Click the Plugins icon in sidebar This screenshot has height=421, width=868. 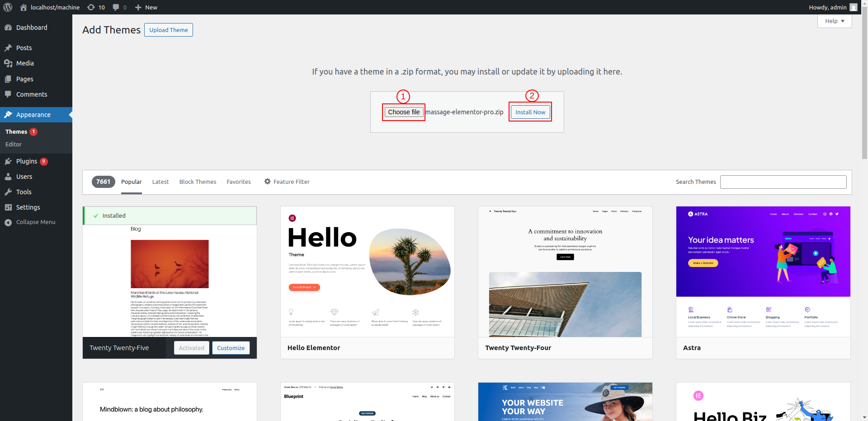click(x=8, y=161)
